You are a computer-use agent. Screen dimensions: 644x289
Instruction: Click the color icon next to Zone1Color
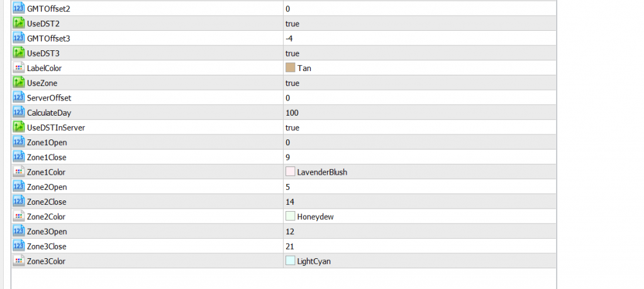click(x=18, y=172)
